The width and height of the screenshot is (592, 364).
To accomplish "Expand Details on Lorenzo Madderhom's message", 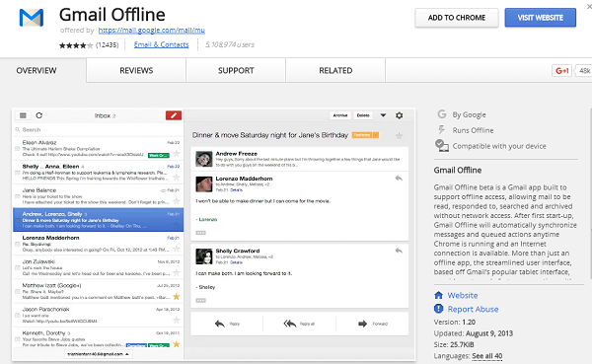I will click(x=237, y=190).
